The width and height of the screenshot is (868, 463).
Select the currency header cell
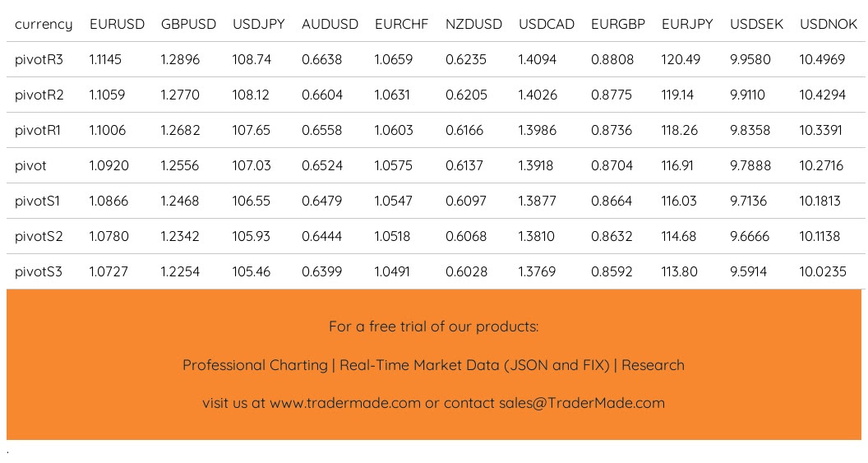[44, 25]
